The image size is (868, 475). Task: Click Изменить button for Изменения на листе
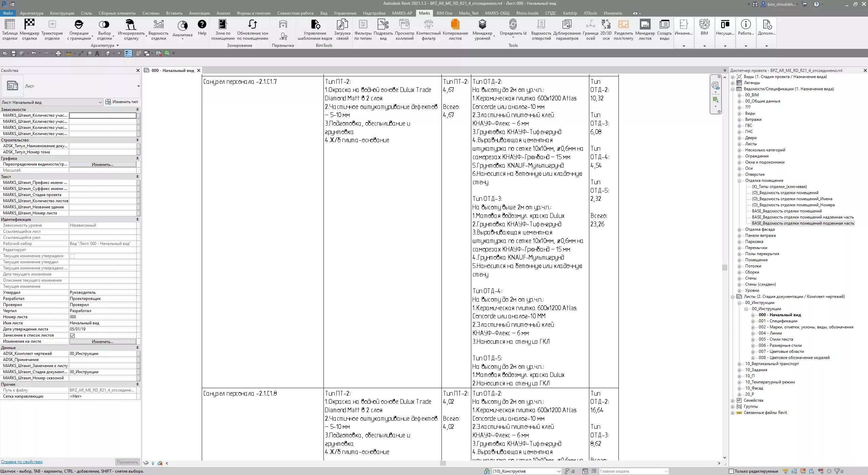pyautogui.click(x=102, y=342)
